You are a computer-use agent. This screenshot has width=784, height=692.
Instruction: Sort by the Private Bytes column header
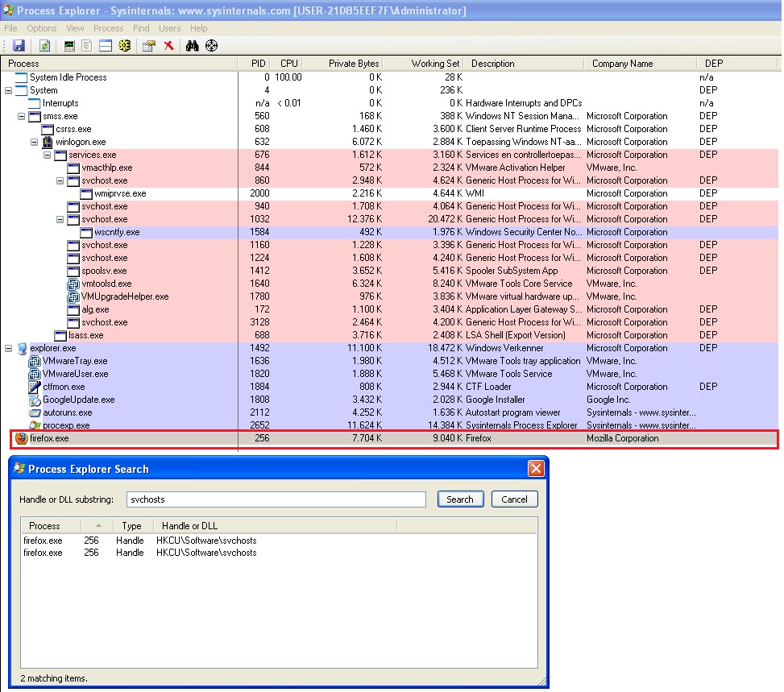342,64
